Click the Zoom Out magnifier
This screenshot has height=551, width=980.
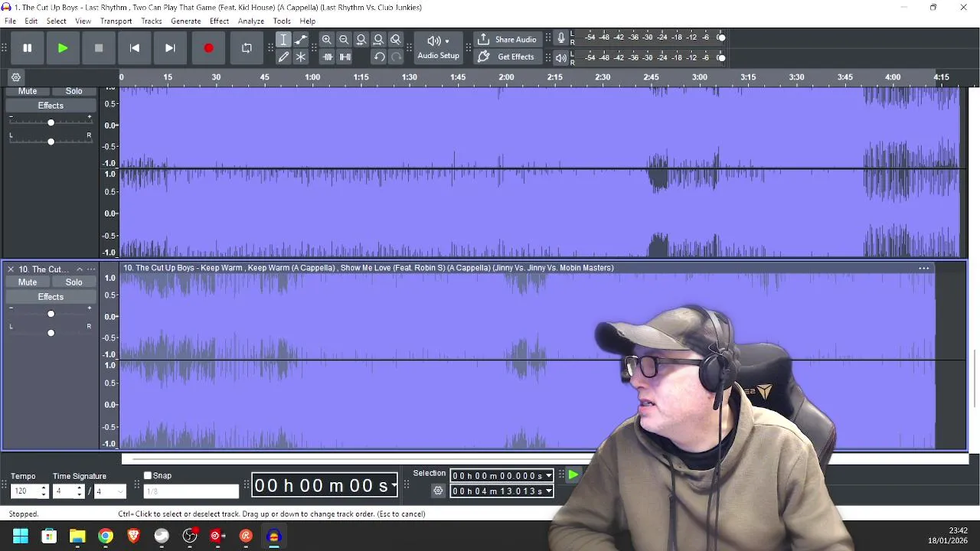[344, 40]
